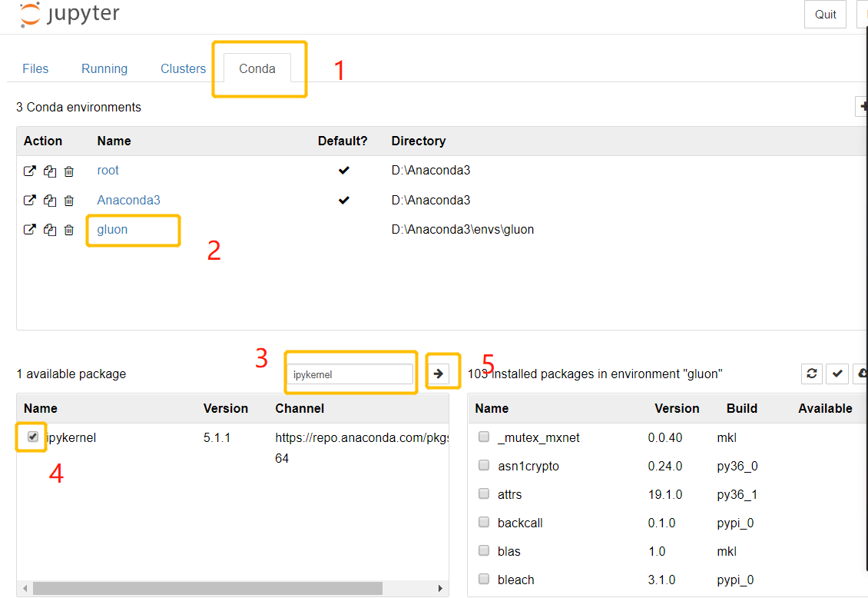Click the Directory column header
868x598 pixels.
click(419, 141)
